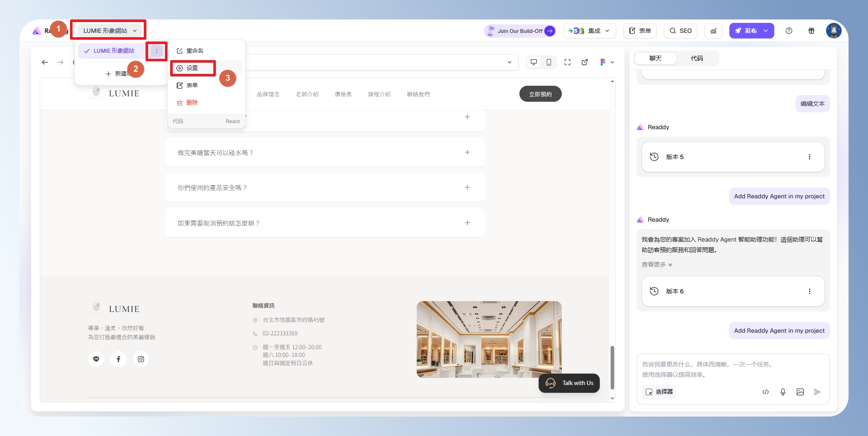Enter fullscreen preview mode

click(x=567, y=62)
